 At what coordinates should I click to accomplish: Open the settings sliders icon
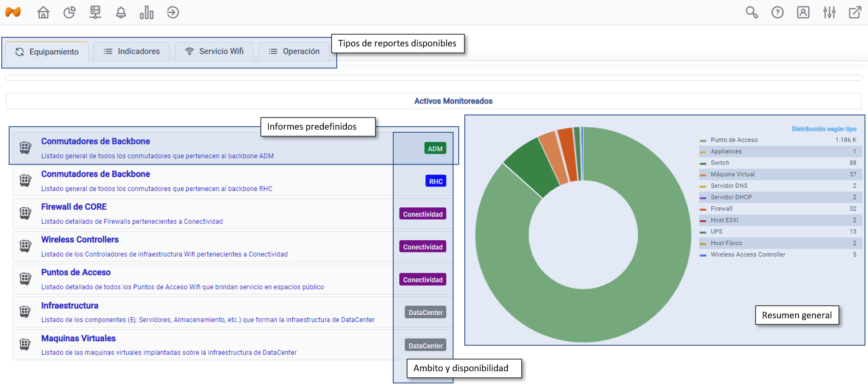point(829,13)
